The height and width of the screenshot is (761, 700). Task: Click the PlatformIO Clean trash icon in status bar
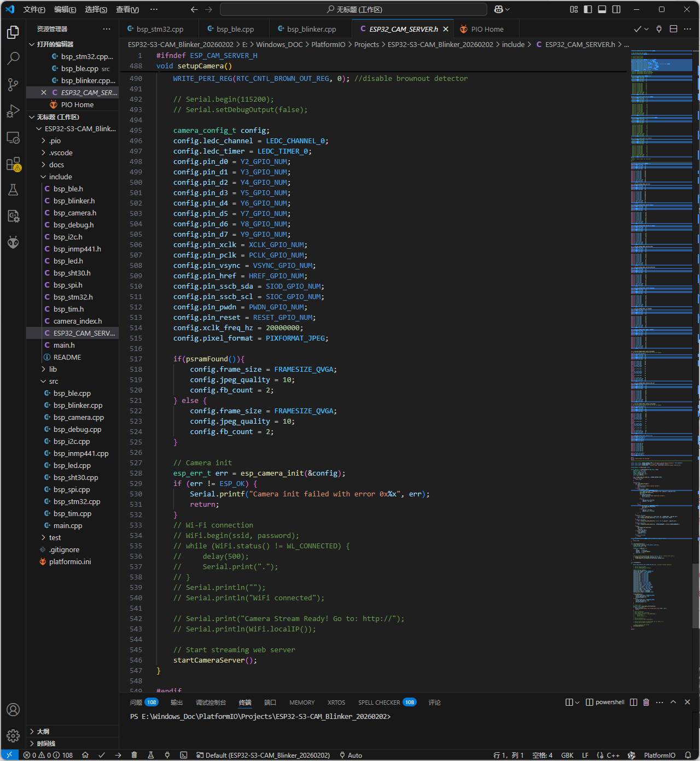tap(134, 755)
